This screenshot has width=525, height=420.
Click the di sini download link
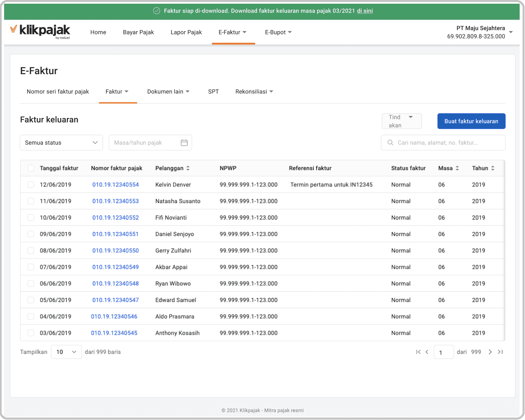(365, 11)
